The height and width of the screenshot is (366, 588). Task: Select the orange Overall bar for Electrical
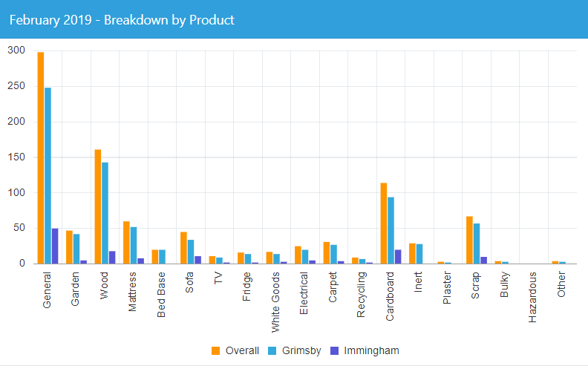[298, 255]
